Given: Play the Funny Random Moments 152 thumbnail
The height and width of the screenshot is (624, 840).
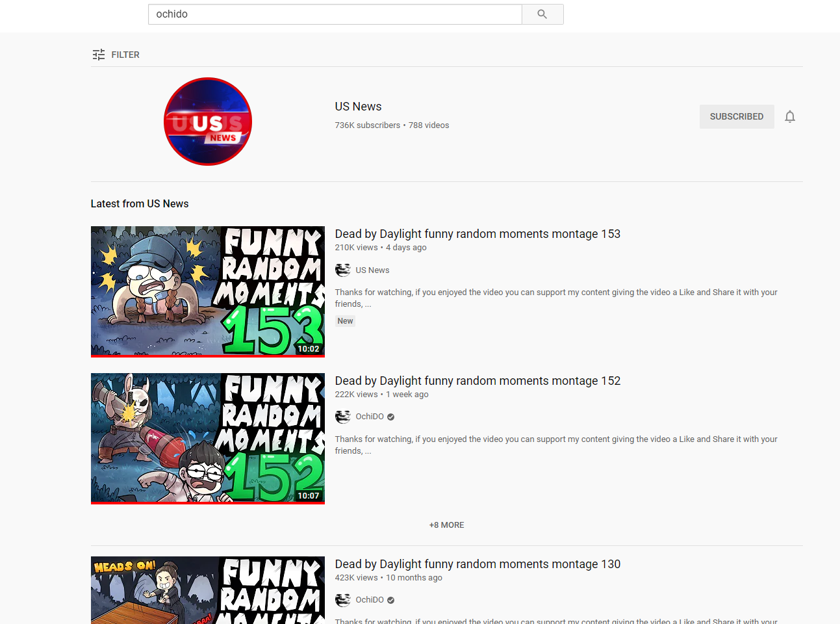Looking at the screenshot, I should 208,438.
